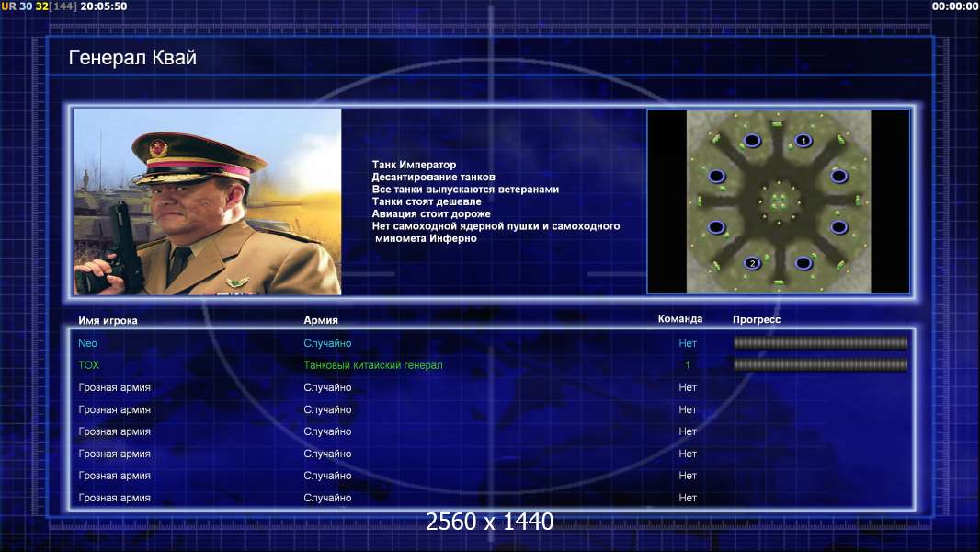
Task: Select player name 'TOX'
Action: [89, 365]
